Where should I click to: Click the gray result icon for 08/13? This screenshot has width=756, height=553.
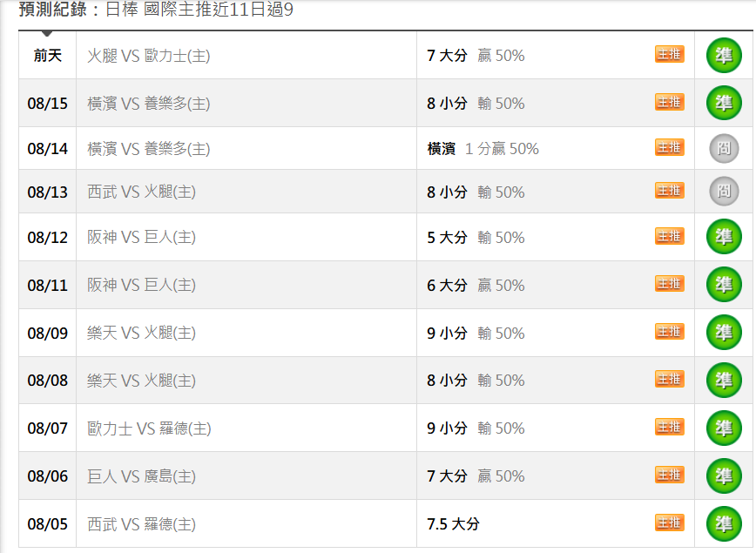(724, 191)
